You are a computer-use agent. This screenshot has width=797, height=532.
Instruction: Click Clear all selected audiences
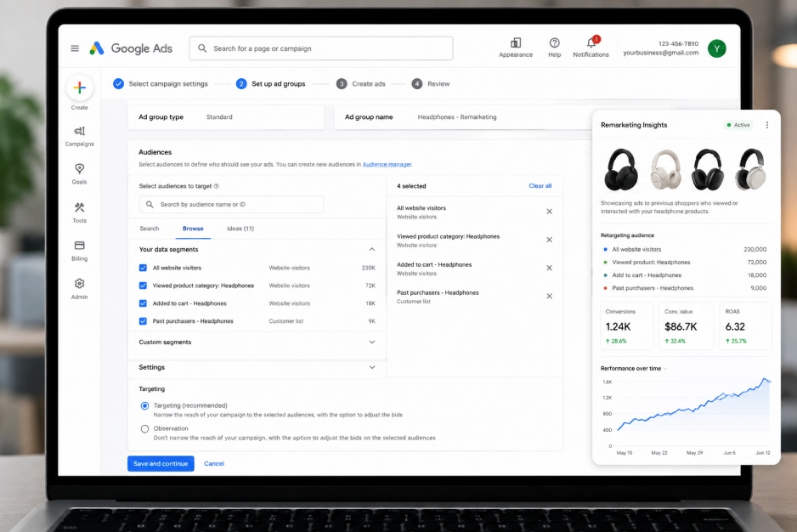pos(540,185)
